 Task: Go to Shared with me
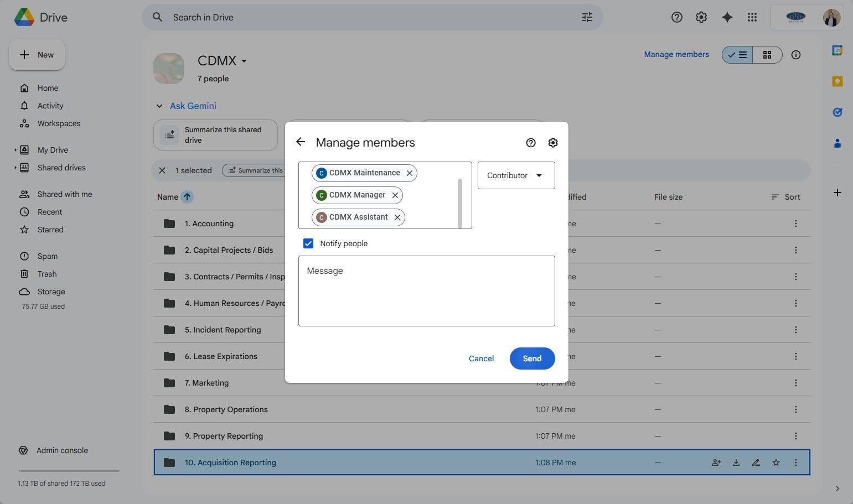point(65,194)
